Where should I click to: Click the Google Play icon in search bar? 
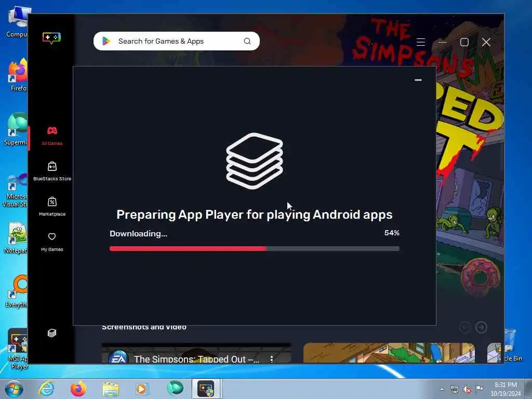coord(106,41)
